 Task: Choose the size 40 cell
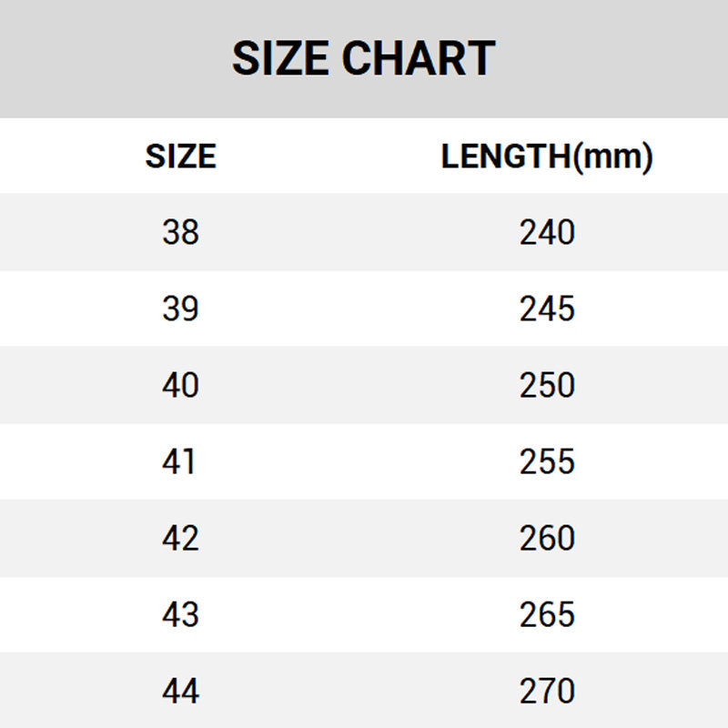click(180, 386)
